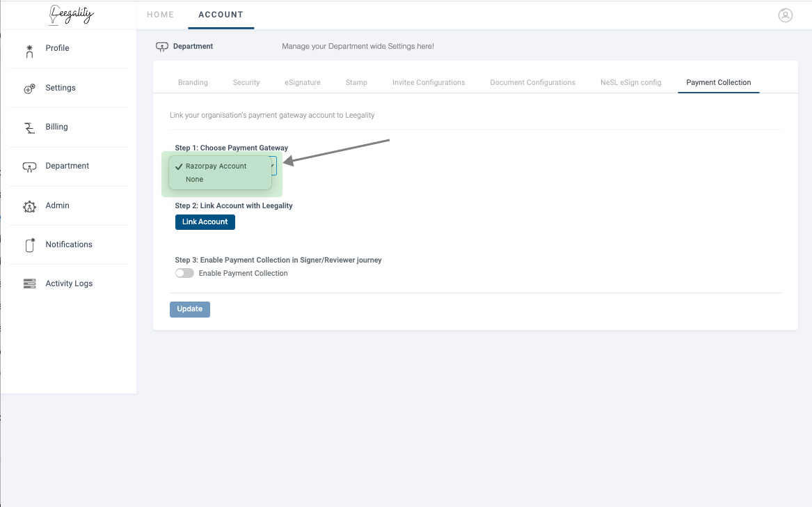Open the user profile avatar icon
Screen dimensions: 812x507
tap(785, 15)
